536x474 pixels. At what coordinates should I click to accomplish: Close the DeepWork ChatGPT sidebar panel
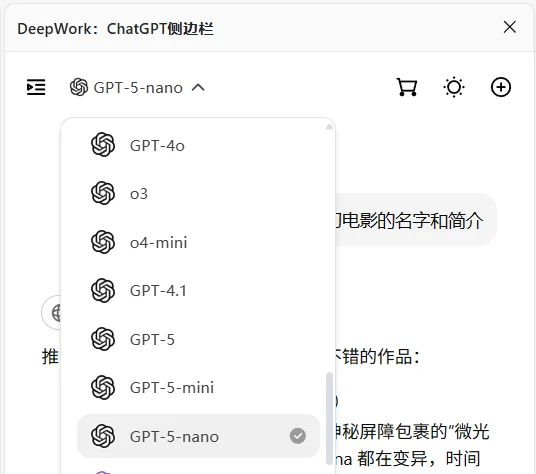[x=510, y=27]
